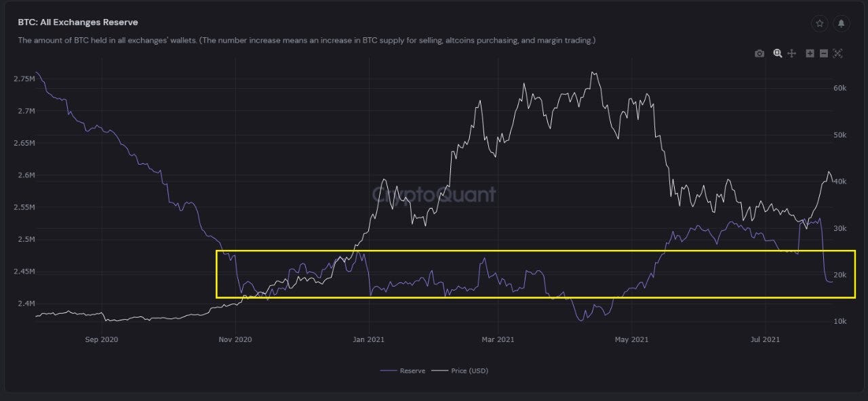Toggle the Reserve series in the legend
Viewport: 868px width, 401px height.
pos(403,371)
